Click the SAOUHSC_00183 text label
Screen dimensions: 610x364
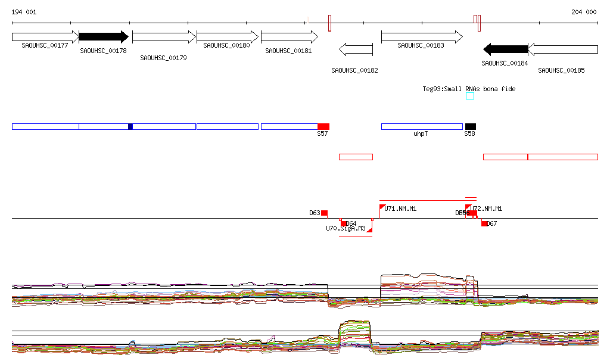421,45
